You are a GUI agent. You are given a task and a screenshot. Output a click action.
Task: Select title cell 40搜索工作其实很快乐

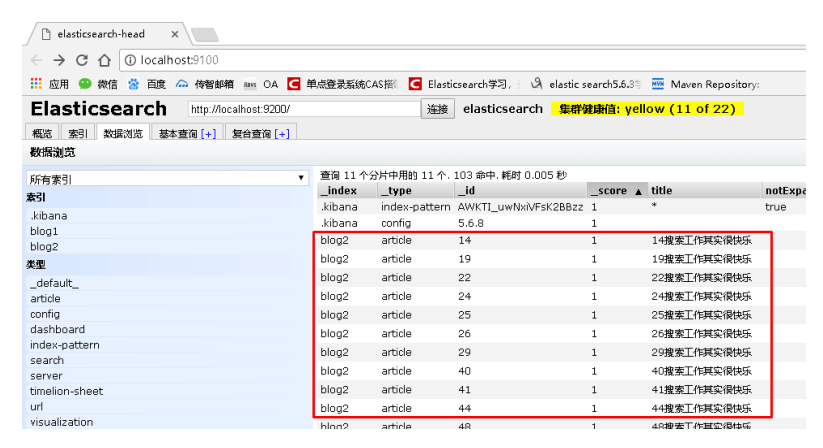tap(702, 371)
